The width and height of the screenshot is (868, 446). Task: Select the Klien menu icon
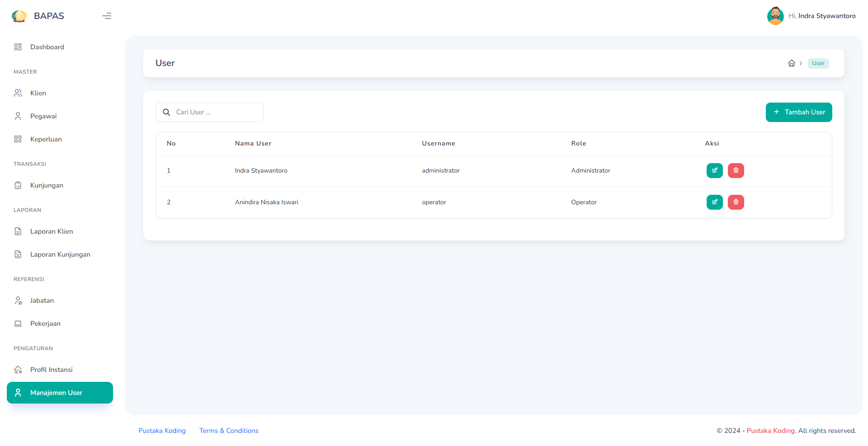coord(18,93)
